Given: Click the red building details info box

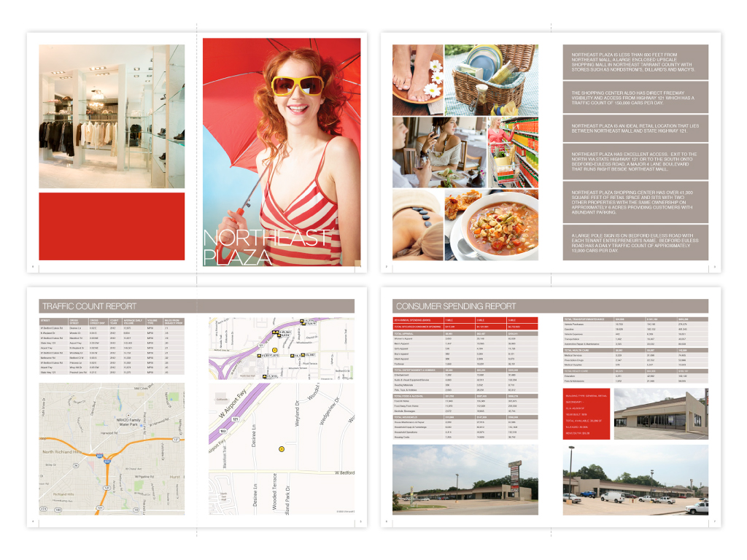Looking at the screenshot, I should point(587,413).
